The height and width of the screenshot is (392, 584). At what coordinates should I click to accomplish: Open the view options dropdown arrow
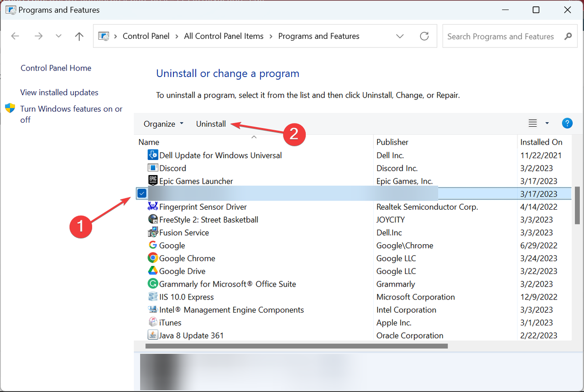point(547,124)
